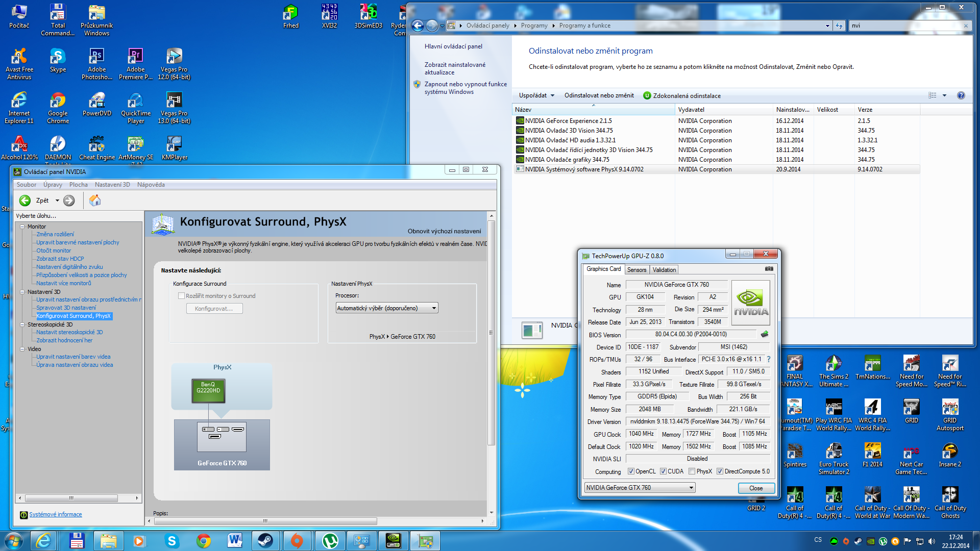Toggle the PhysX checkbox in GPU-Z
Screen dimensions: 980x551
click(x=692, y=471)
